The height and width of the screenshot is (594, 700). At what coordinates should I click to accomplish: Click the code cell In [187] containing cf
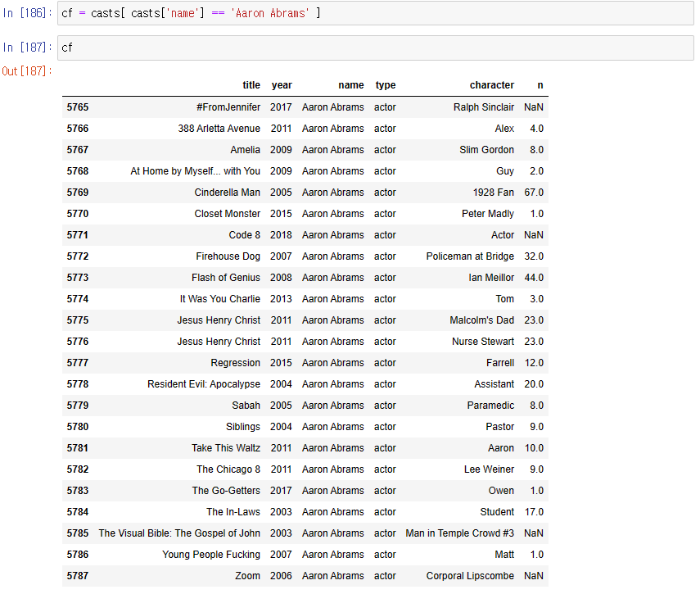tap(376, 48)
